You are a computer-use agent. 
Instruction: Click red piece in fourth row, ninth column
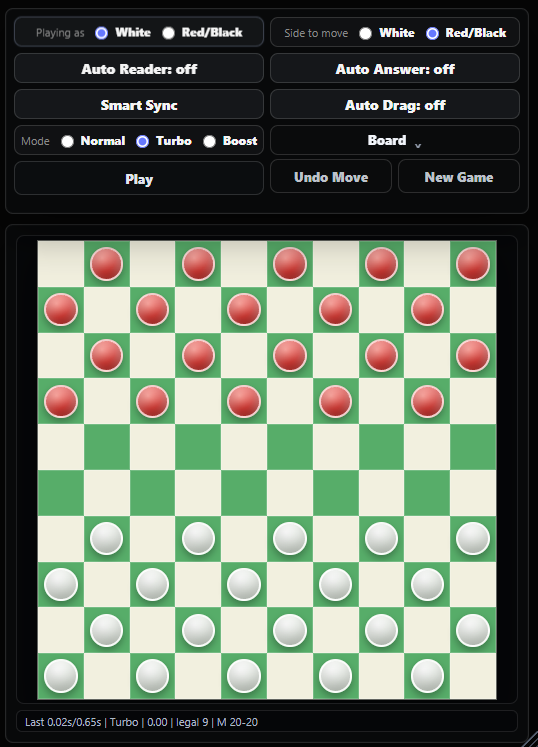pos(427,401)
